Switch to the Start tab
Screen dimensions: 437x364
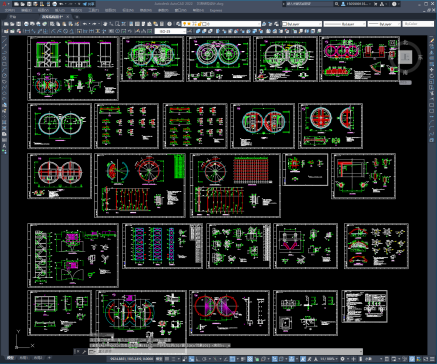pyautogui.click(x=13, y=17)
